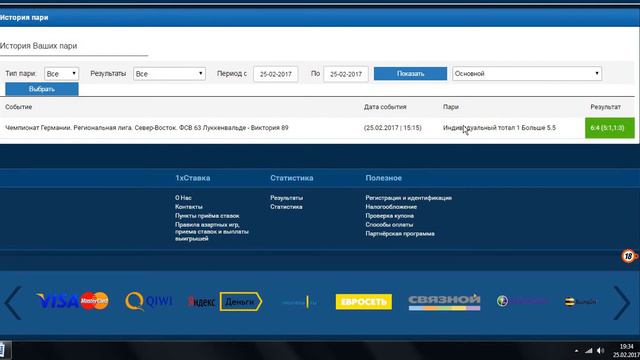Click the Яндекс Деньги payment logo
The image size is (640, 360).
pyautogui.click(x=224, y=302)
